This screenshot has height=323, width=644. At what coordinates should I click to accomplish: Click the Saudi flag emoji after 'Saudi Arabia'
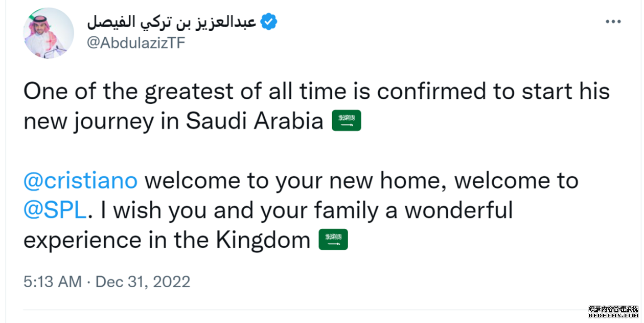[x=347, y=121]
